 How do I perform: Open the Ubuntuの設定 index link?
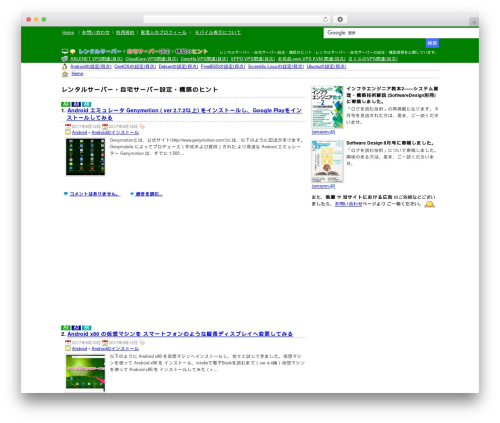(x=327, y=66)
